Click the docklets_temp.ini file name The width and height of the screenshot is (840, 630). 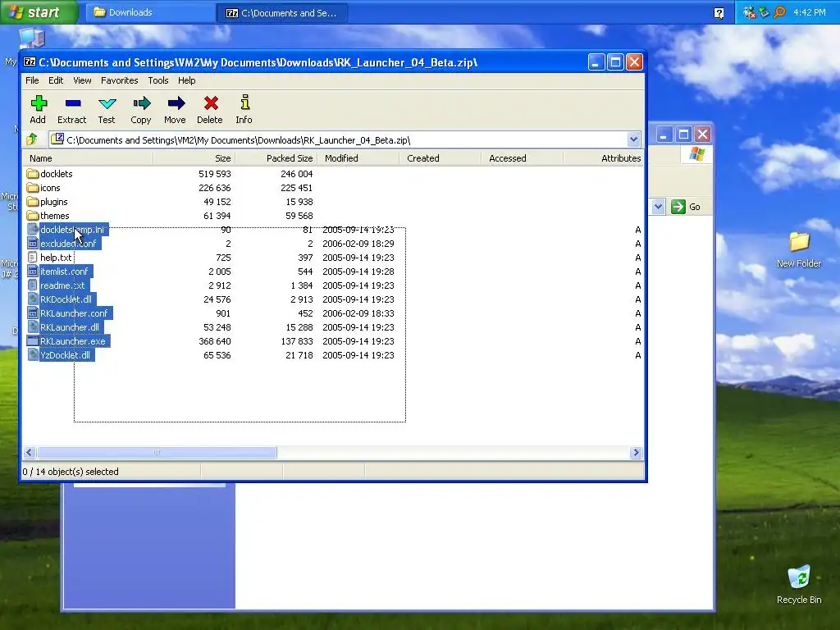[x=72, y=230]
